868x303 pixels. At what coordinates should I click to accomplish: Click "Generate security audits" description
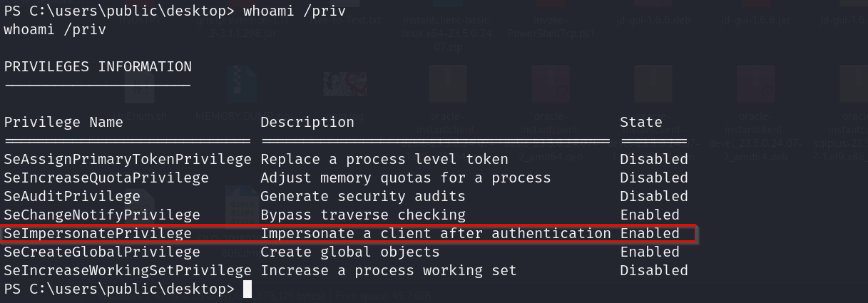coord(363,196)
